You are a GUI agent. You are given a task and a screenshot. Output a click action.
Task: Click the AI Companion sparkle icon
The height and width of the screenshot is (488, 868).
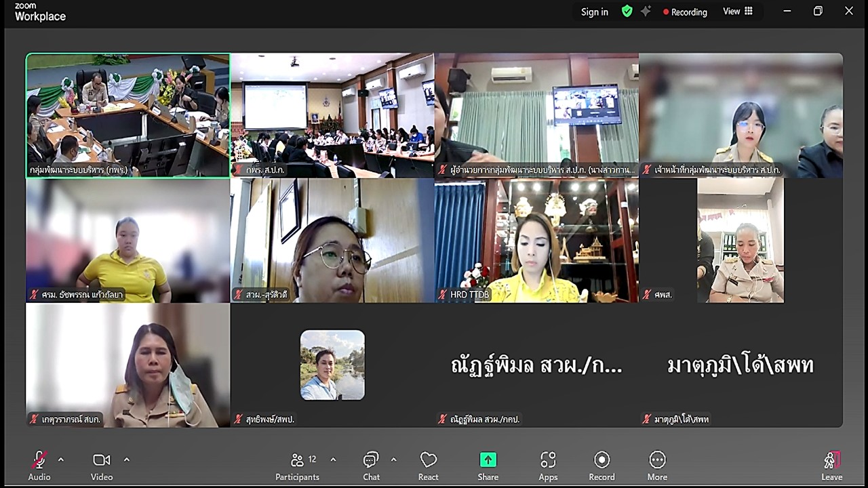646,12
